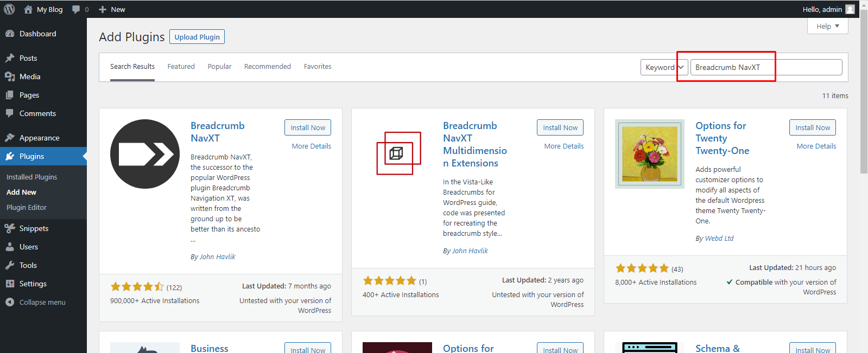This screenshot has height=353, width=868.
Task: Click the Appearance paintbrush icon
Action: pos(10,138)
